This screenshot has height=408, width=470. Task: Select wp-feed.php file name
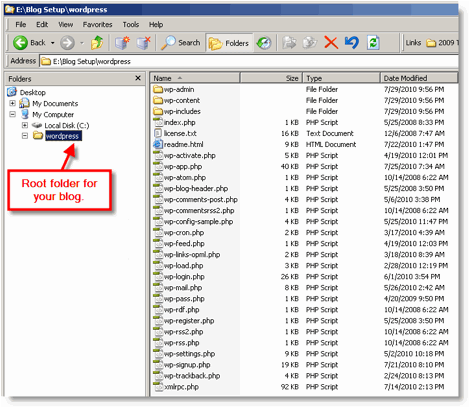[184, 244]
